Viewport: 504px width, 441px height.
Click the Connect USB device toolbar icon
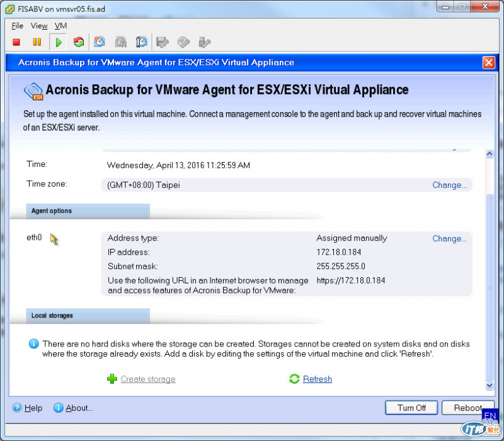point(204,42)
